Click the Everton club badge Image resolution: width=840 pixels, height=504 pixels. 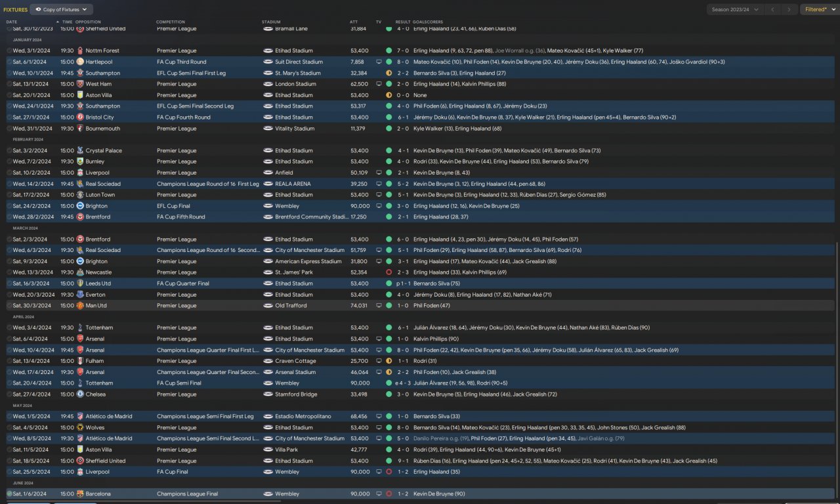(80, 295)
